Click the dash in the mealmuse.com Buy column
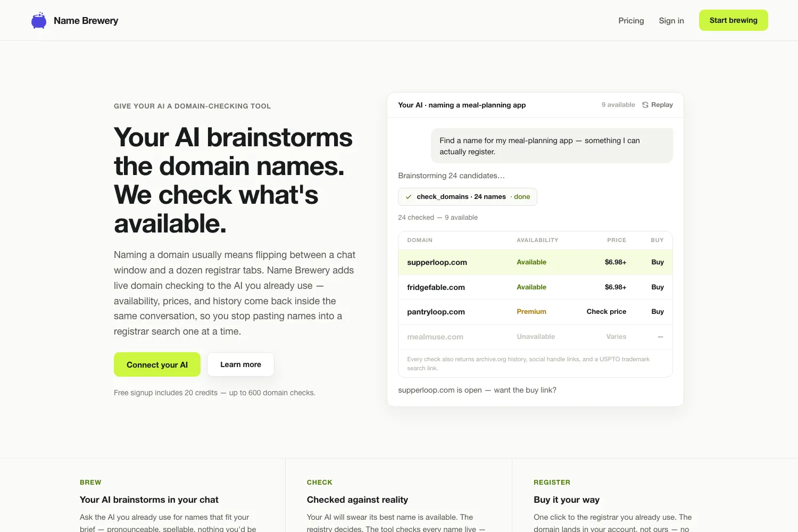 660,337
